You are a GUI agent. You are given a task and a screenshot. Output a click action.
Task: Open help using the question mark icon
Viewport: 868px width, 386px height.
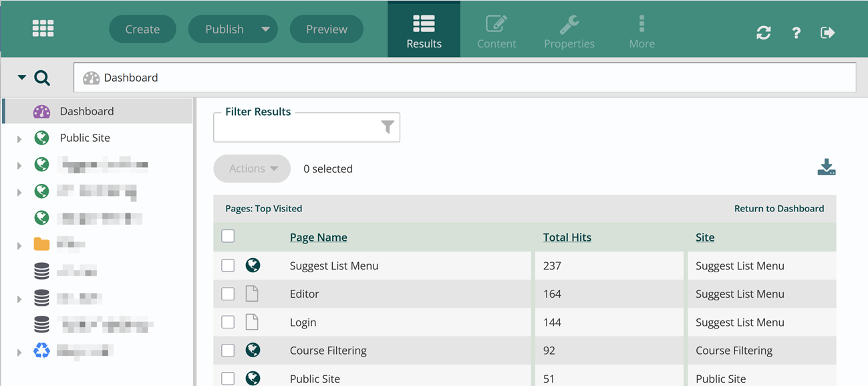point(796,32)
